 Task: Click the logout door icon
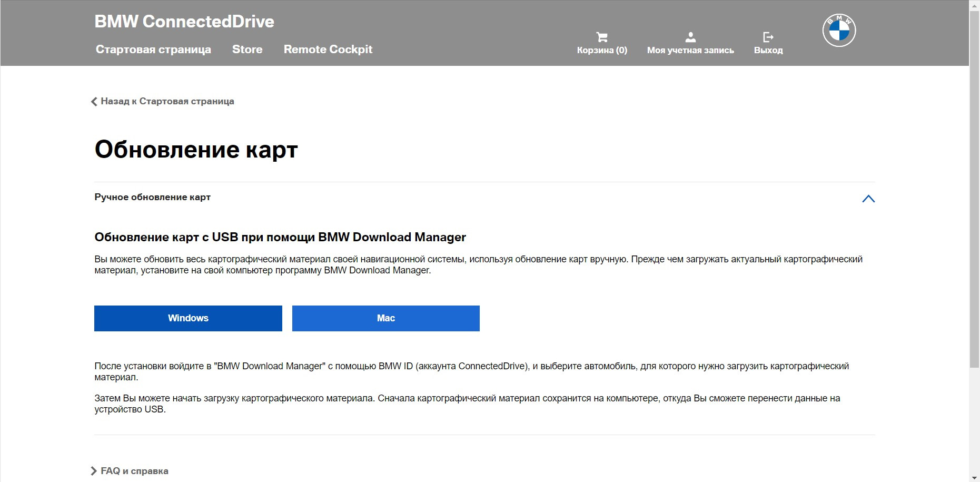768,37
